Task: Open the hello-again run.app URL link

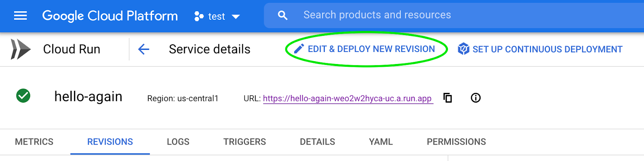Action: 347,98
